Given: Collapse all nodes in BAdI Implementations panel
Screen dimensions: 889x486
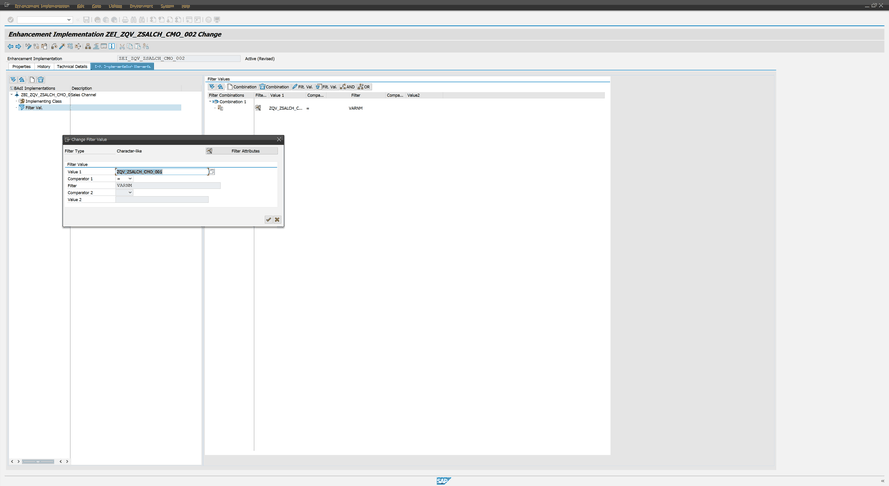Looking at the screenshot, I should 22,80.
